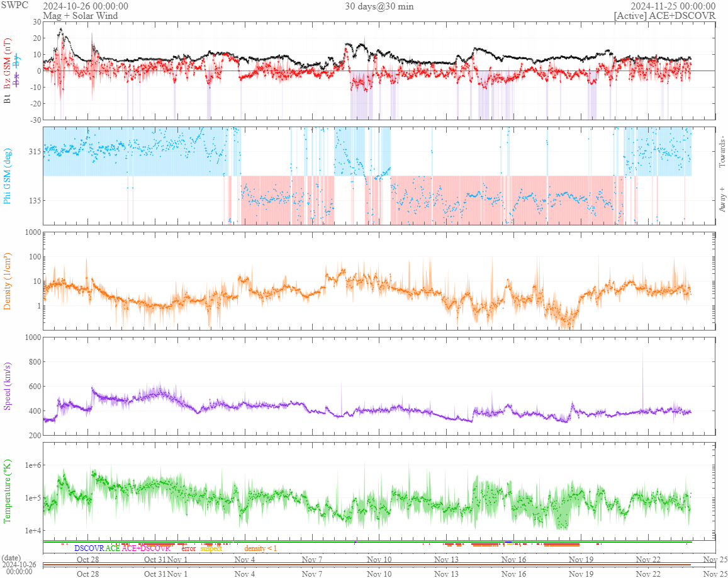Click the Speed (km/s) axis label
Image resolution: width=728 pixels, height=578 pixels.
coord(8,386)
